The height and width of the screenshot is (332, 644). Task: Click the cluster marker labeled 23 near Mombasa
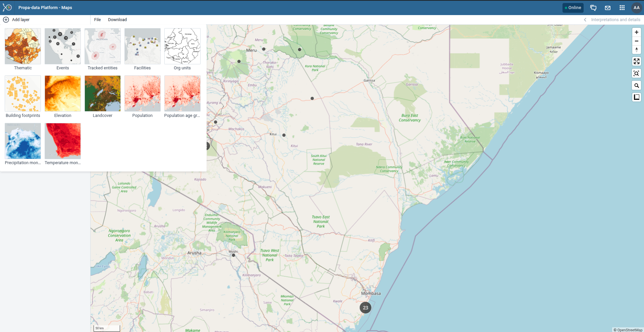(365, 307)
